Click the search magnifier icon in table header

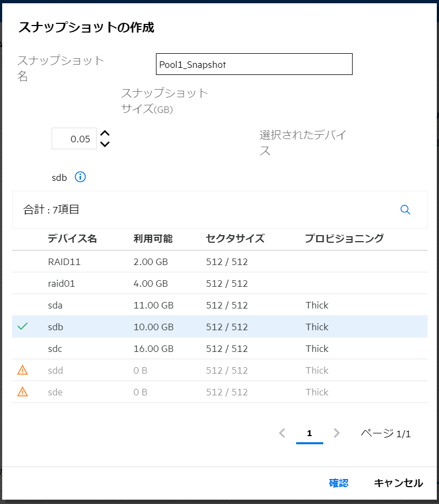(405, 210)
